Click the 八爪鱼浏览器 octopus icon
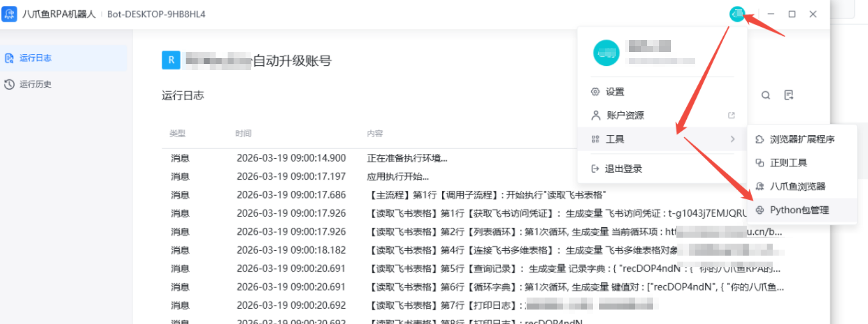 [x=760, y=186]
